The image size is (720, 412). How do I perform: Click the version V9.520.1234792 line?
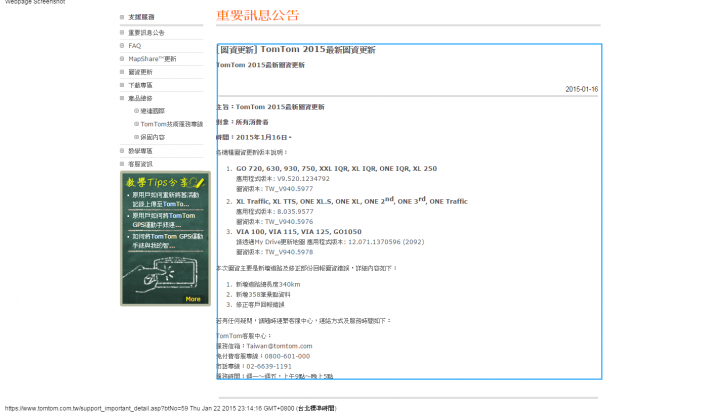point(283,179)
